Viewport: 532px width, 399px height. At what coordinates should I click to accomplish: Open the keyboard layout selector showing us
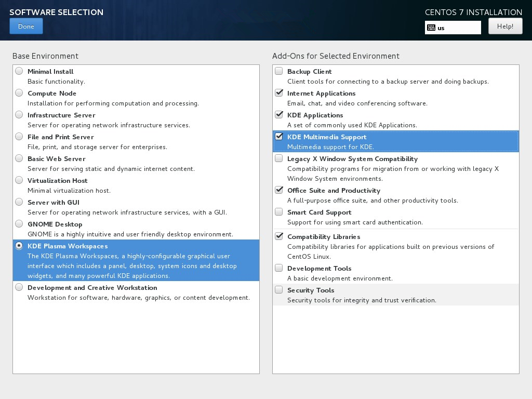tap(453, 28)
